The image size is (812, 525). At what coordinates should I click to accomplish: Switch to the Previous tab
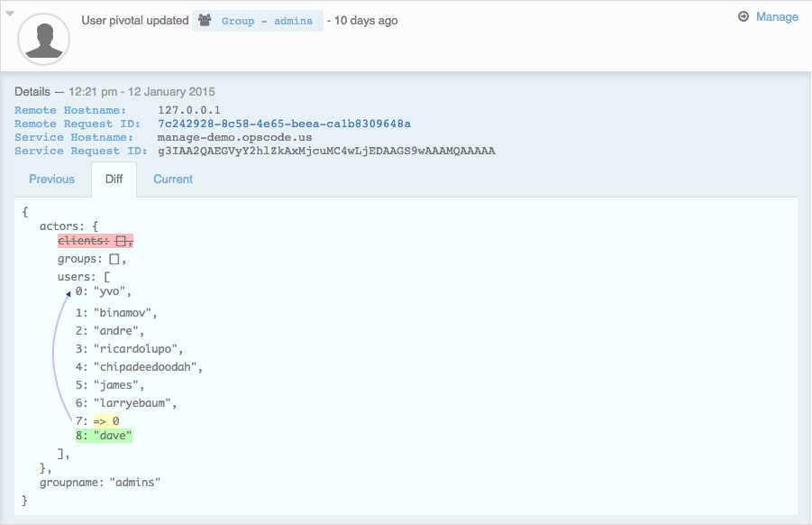click(51, 180)
